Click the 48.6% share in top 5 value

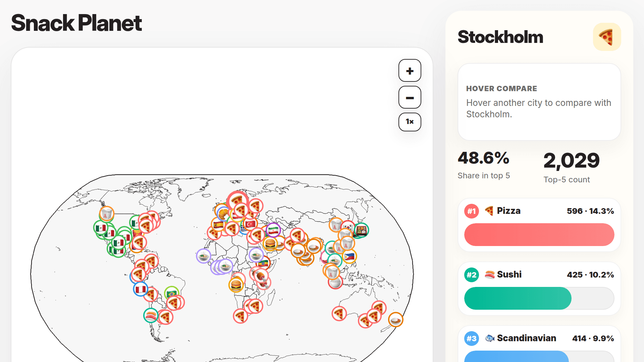tap(483, 158)
